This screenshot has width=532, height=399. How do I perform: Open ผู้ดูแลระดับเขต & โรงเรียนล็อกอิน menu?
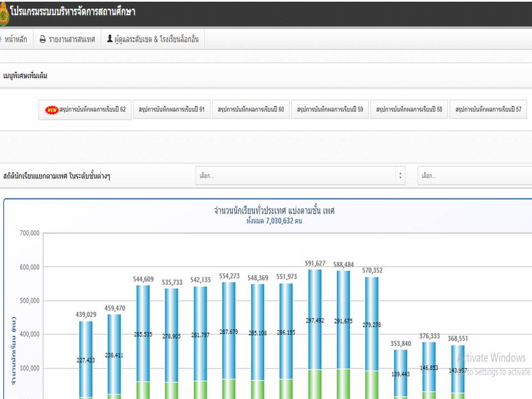153,39
